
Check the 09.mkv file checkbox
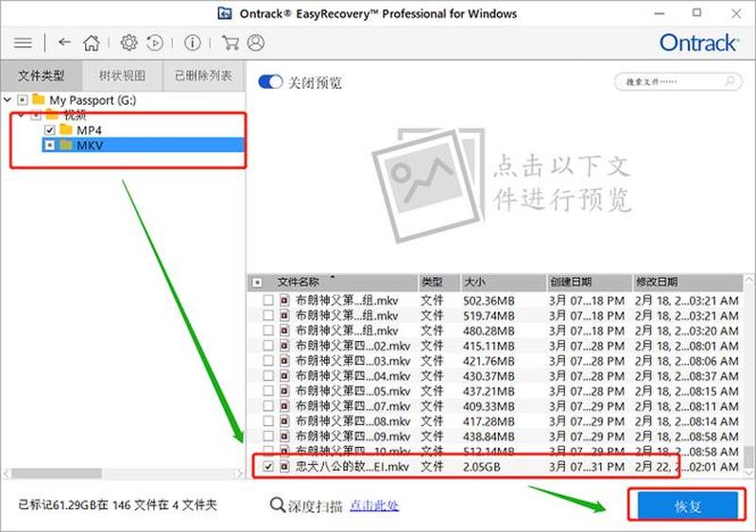[268, 436]
